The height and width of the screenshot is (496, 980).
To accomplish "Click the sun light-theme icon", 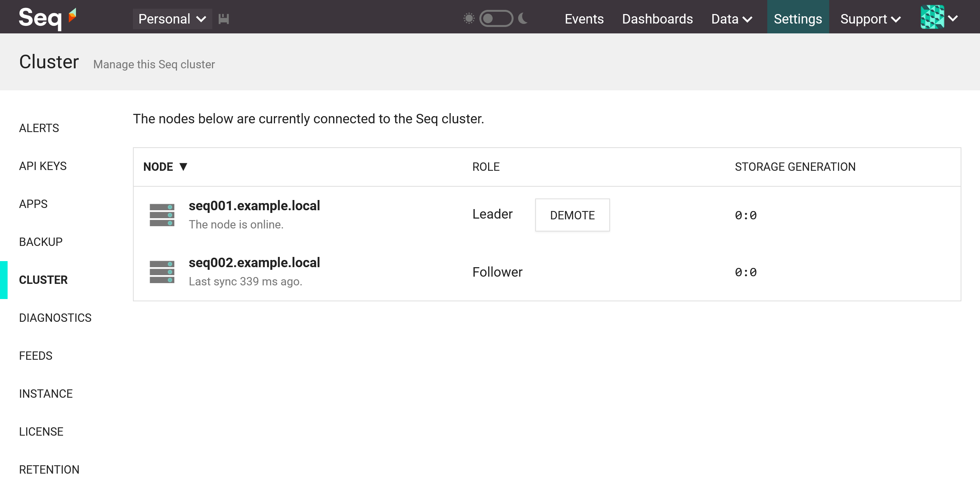I will point(469,18).
